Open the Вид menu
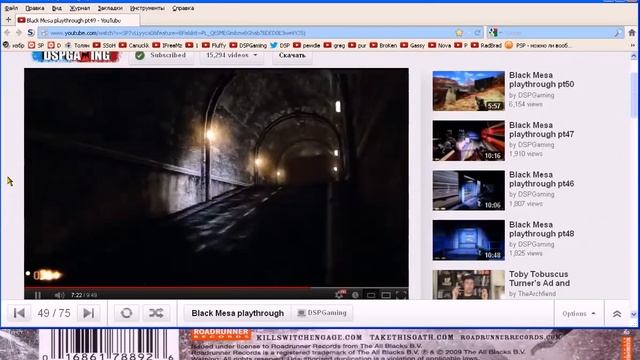640x360 pixels. [57, 8]
